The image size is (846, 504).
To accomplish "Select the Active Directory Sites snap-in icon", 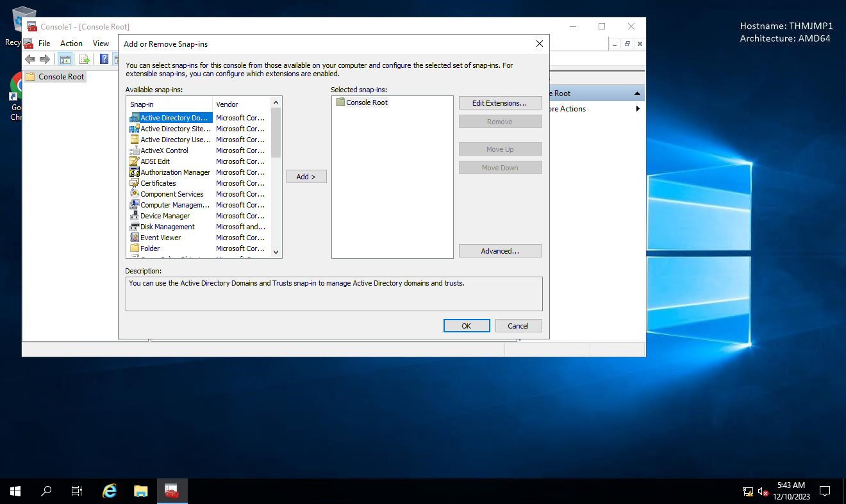I will tap(135, 129).
